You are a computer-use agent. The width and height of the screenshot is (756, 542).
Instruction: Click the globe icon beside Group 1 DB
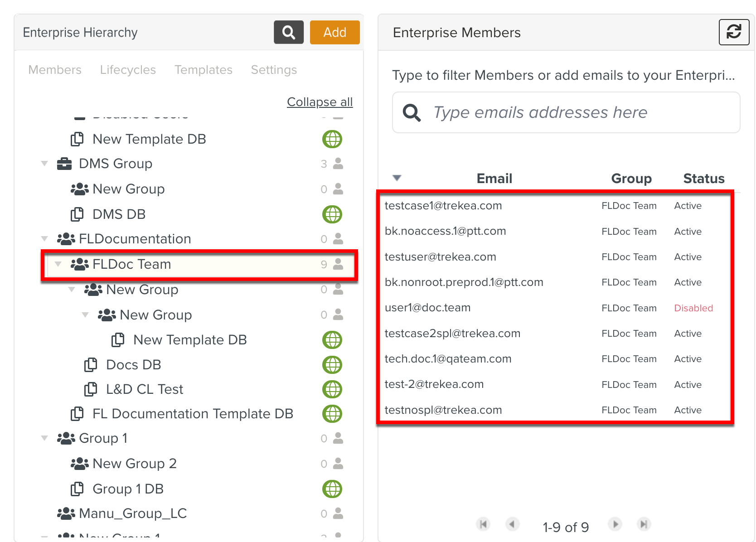pyautogui.click(x=332, y=489)
